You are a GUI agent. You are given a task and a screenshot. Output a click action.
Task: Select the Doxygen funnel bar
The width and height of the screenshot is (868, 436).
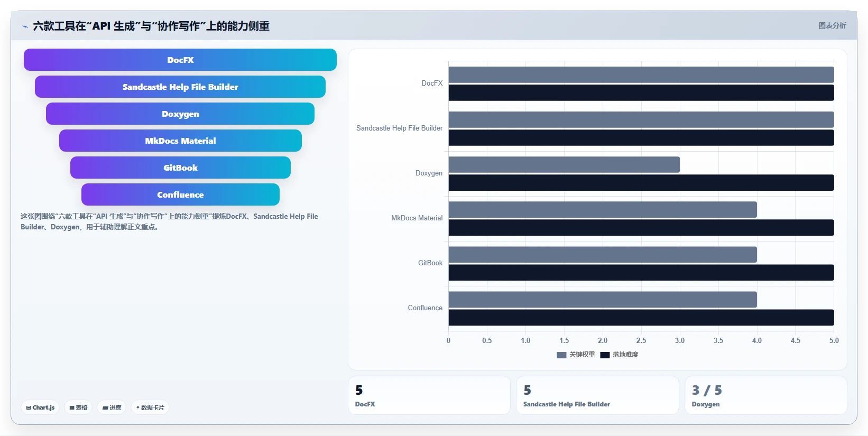tap(180, 114)
